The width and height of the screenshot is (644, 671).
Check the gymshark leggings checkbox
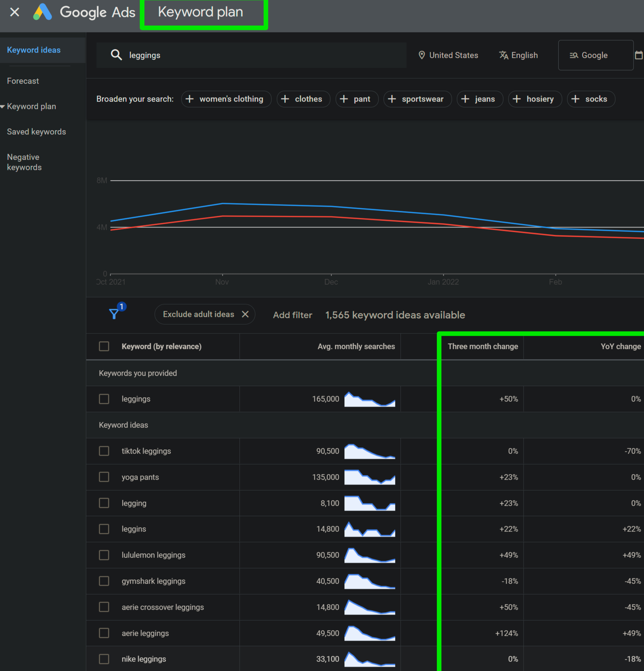tap(104, 581)
